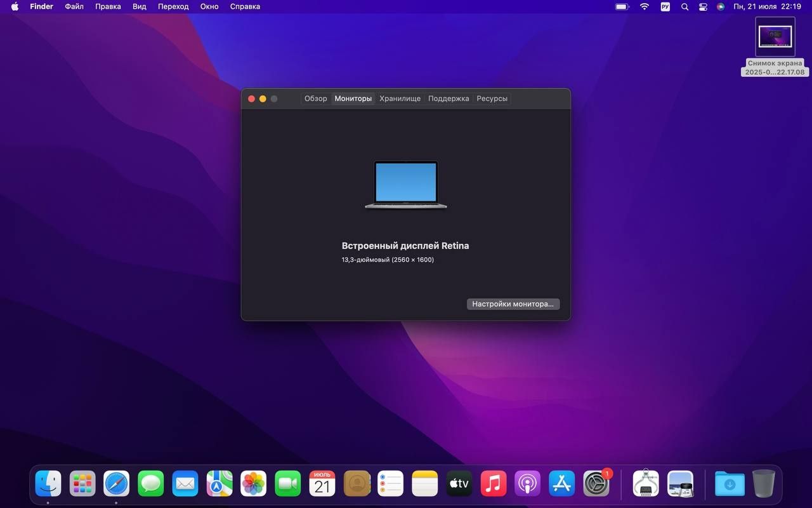812x508 pixels.
Task: Click the Настройки монитора… button
Action: point(513,304)
